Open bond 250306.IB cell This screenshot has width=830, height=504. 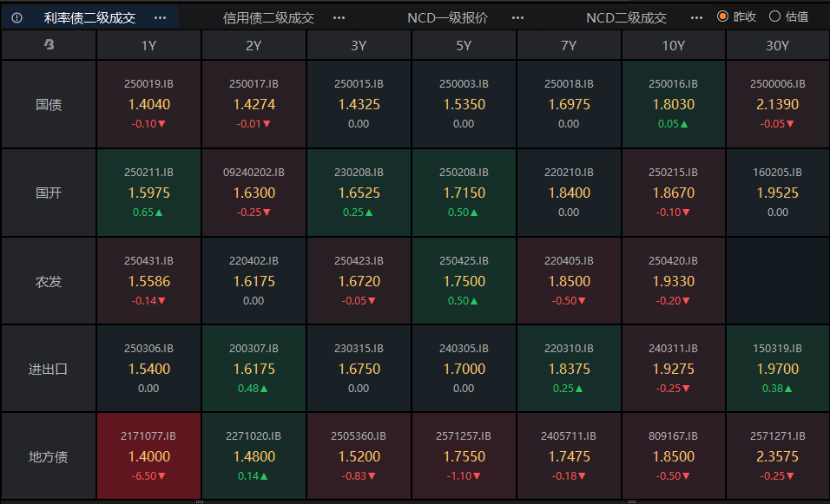tap(148, 369)
